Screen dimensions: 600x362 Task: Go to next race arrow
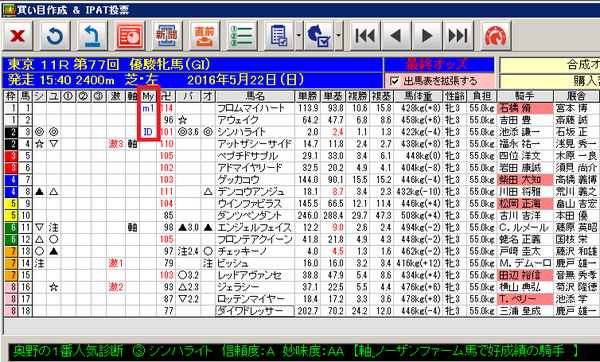[x=427, y=36]
